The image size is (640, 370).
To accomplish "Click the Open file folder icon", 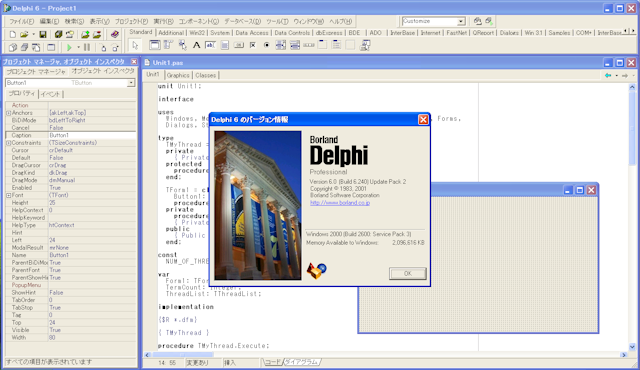I will coord(24,35).
